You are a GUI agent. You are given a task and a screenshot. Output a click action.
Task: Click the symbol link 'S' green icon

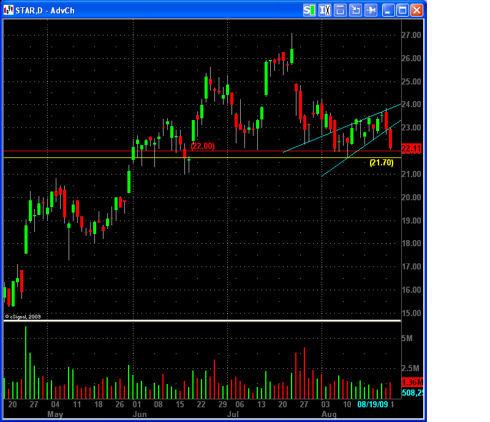pyautogui.click(x=309, y=10)
